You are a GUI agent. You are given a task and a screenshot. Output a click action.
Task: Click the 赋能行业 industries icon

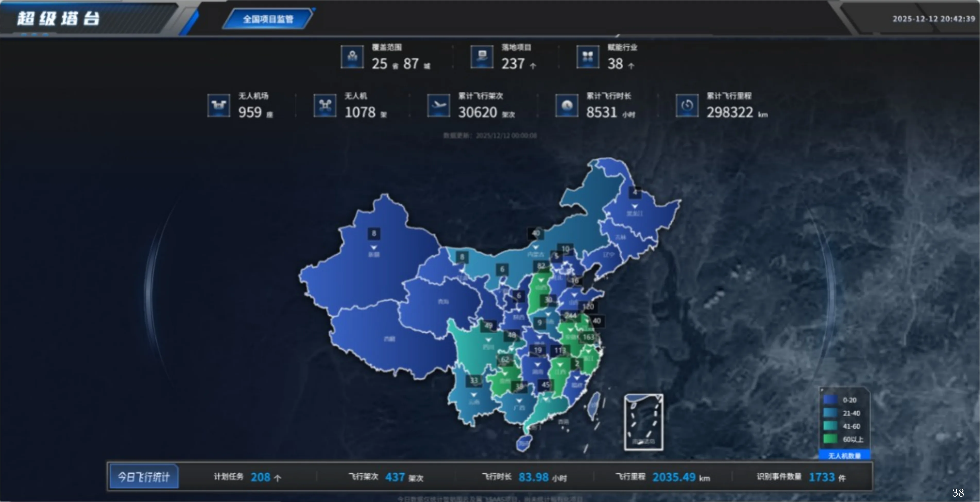point(588,57)
